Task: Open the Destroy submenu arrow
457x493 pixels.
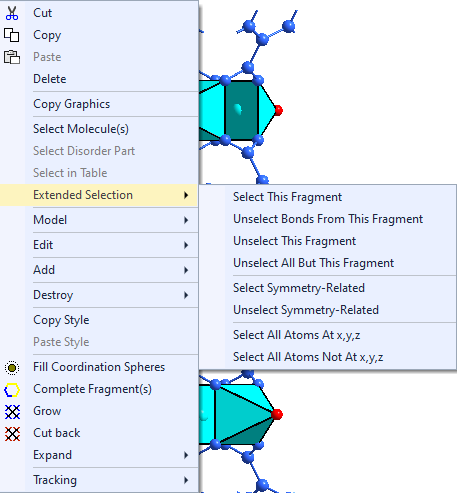Action: [186, 295]
